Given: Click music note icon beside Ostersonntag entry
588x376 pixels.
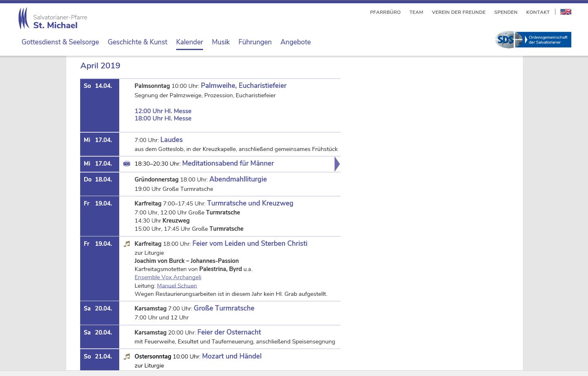Looking at the screenshot, I should point(127,357).
